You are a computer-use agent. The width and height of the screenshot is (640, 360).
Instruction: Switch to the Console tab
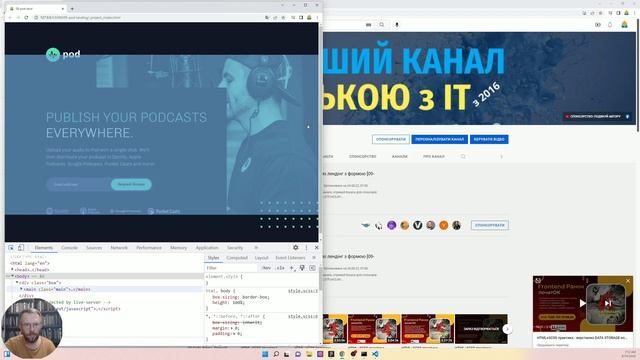[69, 248]
